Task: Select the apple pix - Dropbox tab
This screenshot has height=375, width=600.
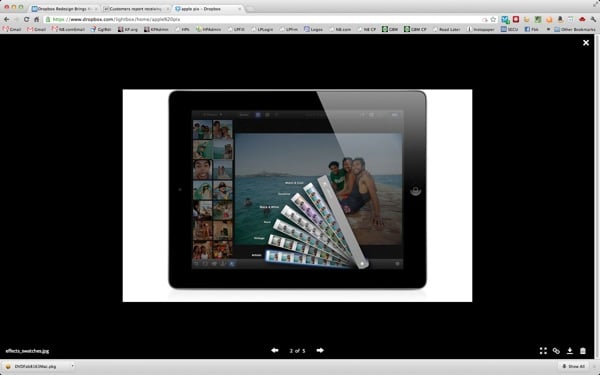Action: click(x=208, y=8)
